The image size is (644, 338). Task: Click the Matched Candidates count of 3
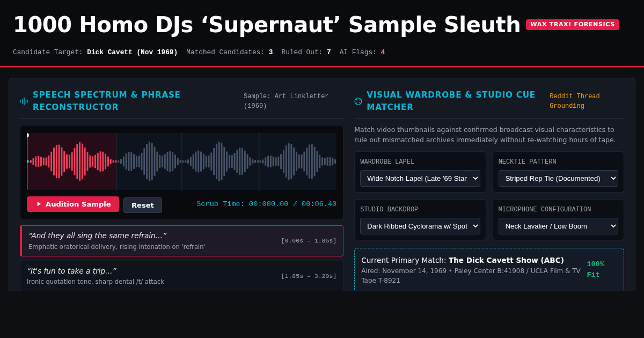pyautogui.click(x=270, y=52)
